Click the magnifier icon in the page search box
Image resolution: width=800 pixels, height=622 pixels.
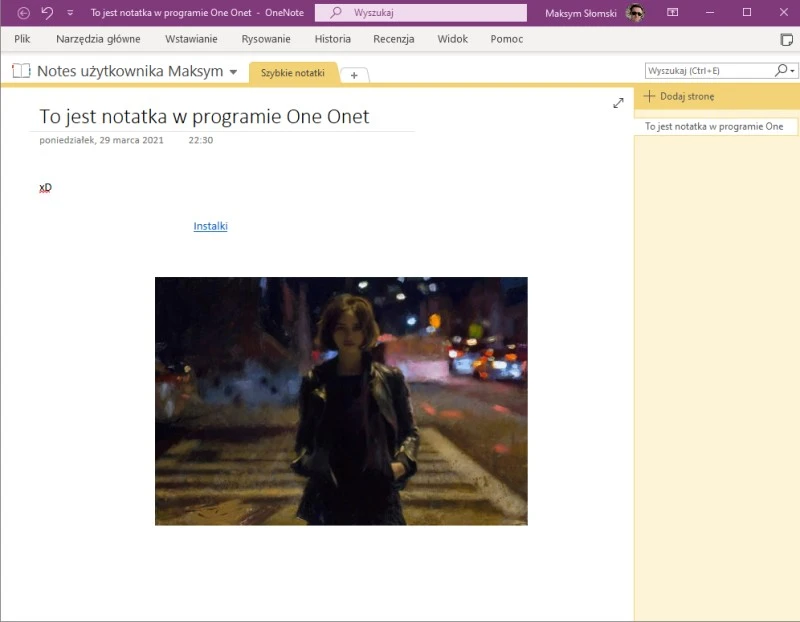(778, 70)
